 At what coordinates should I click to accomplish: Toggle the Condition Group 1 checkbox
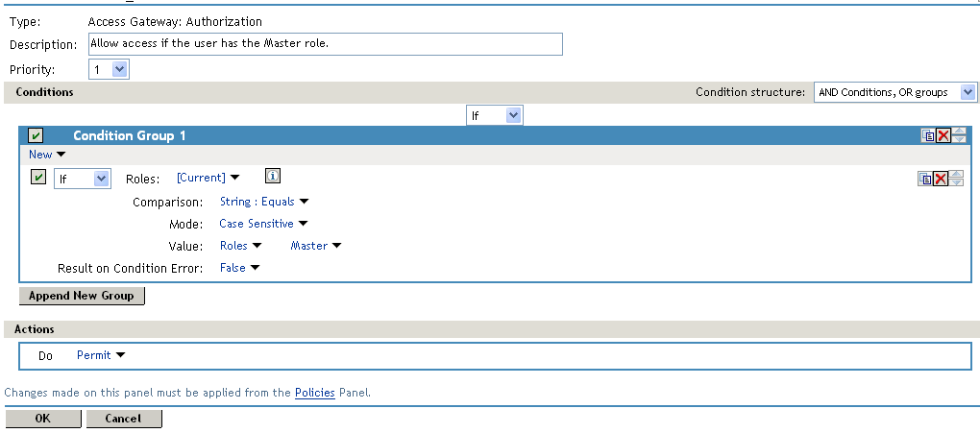(x=36, y=136)
